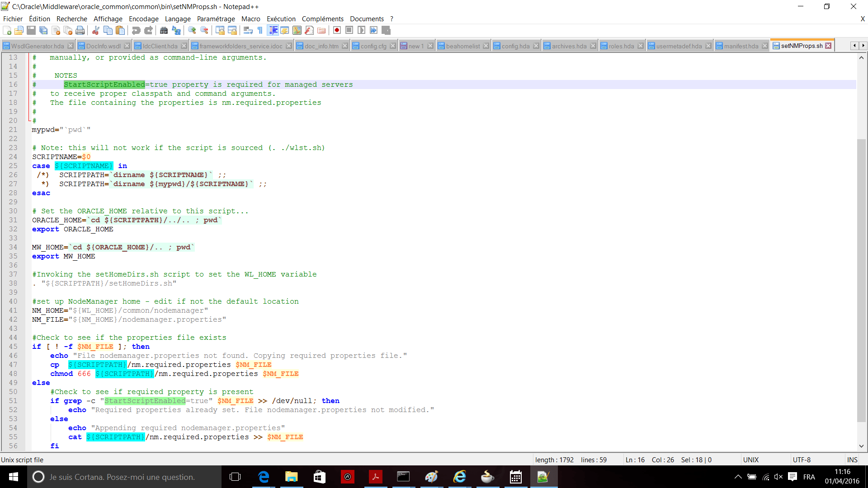Image resolution: width=868 pixels, height=488 pixels.
Task: Open Find with binoculars icon
Action: pos(164,30)
